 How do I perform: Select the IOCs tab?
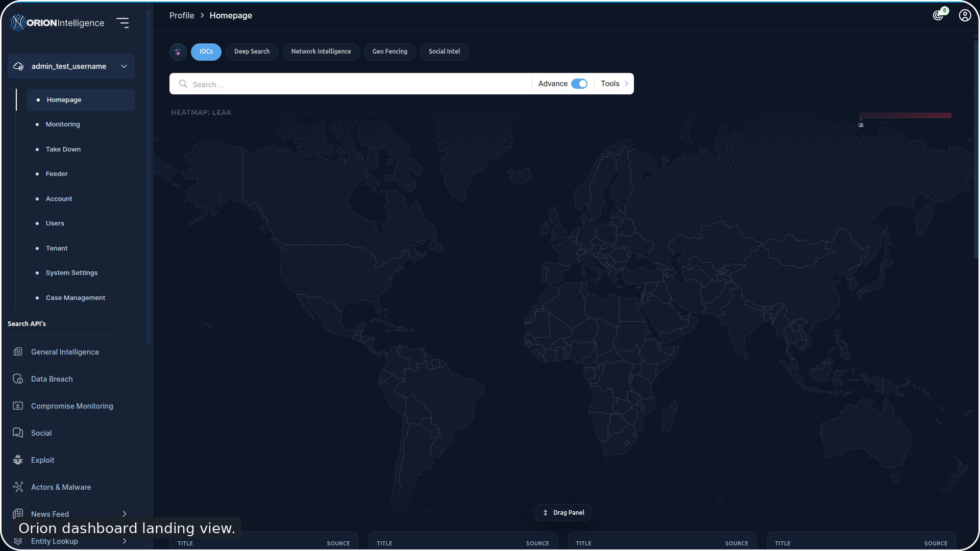[x=206, y=52]
